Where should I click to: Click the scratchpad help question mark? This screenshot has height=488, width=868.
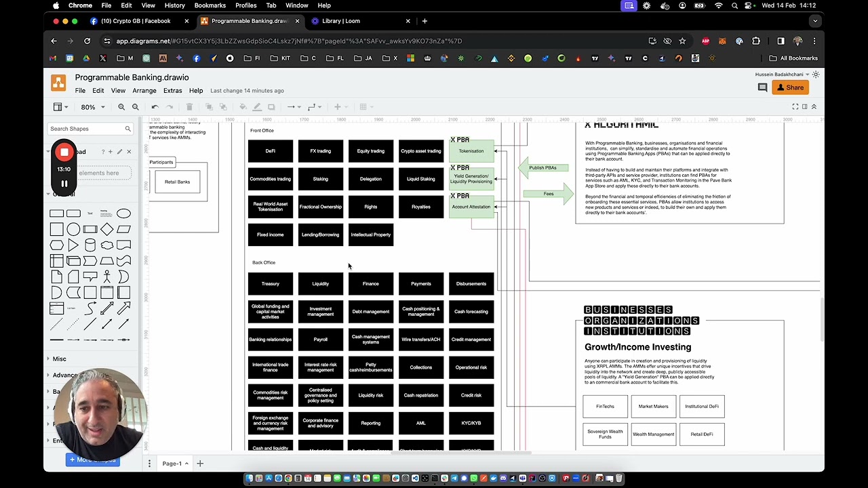102,152
